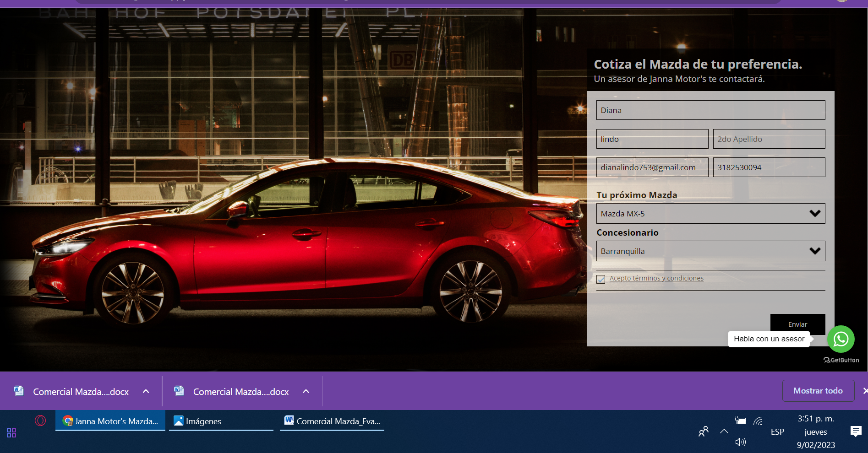Open the Wi-Fi network icon

[758, 421]
